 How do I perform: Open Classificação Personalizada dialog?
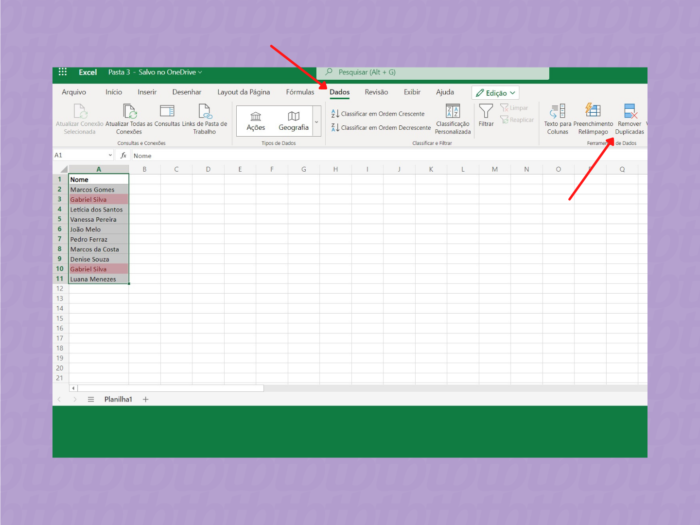(453, 119)
